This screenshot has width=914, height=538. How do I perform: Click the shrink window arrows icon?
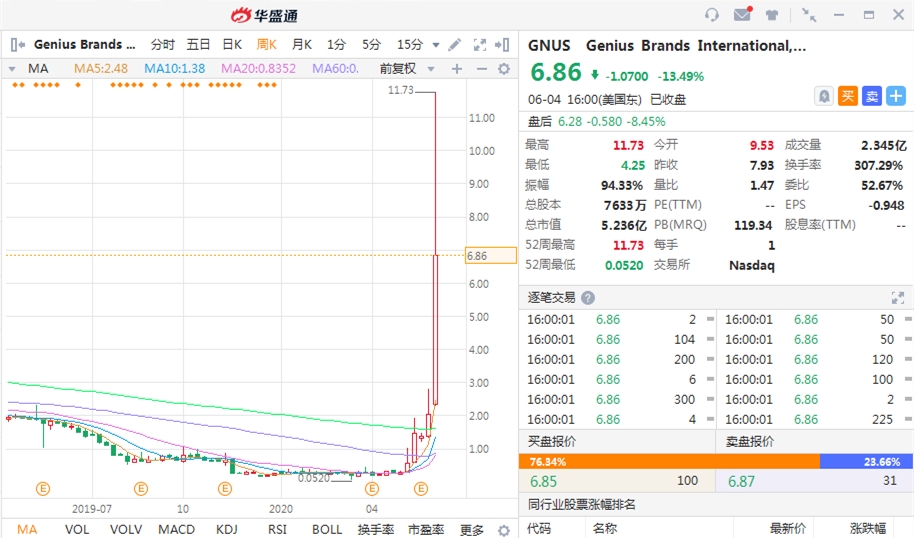click(808, 15)
